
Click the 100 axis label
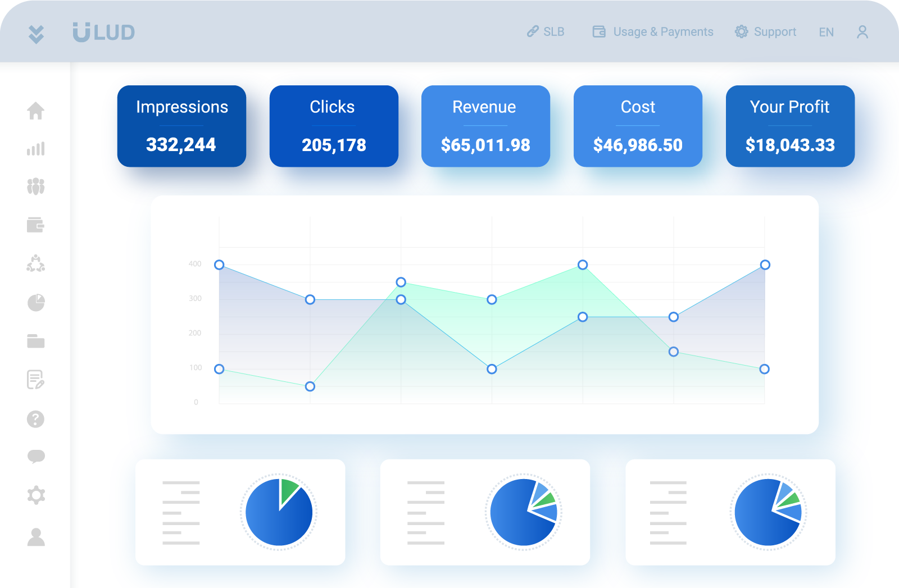click(x=195, y=368)
